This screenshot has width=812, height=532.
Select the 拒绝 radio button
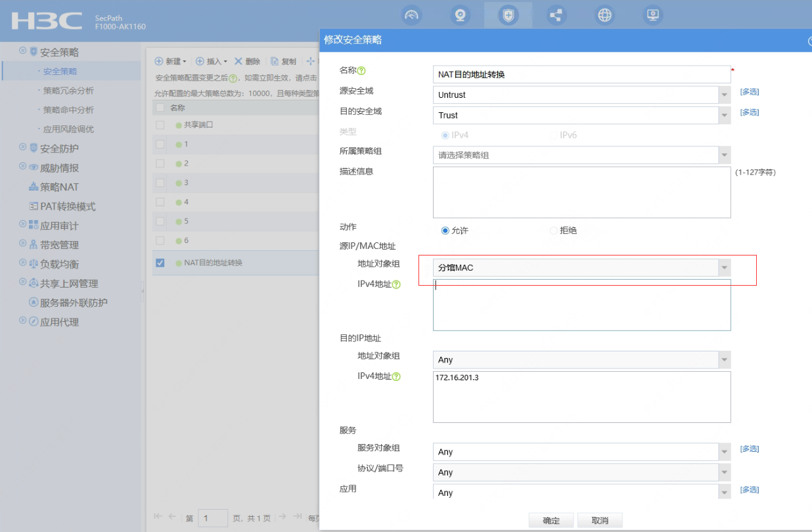553,231
